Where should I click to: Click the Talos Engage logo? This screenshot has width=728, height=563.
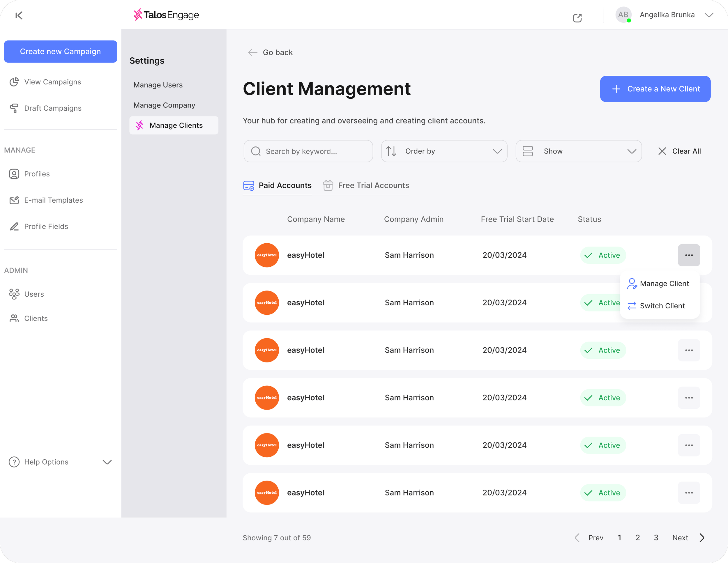click(166, 15)
